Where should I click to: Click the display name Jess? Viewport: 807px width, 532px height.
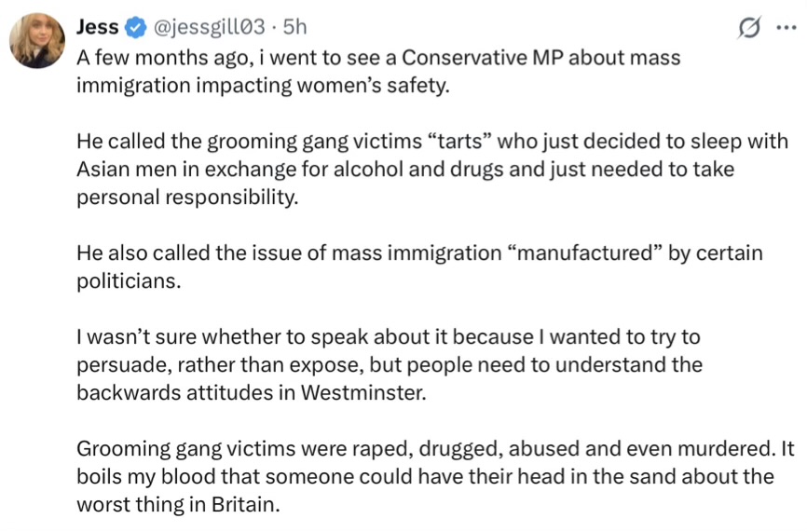[x=98, y=30]
